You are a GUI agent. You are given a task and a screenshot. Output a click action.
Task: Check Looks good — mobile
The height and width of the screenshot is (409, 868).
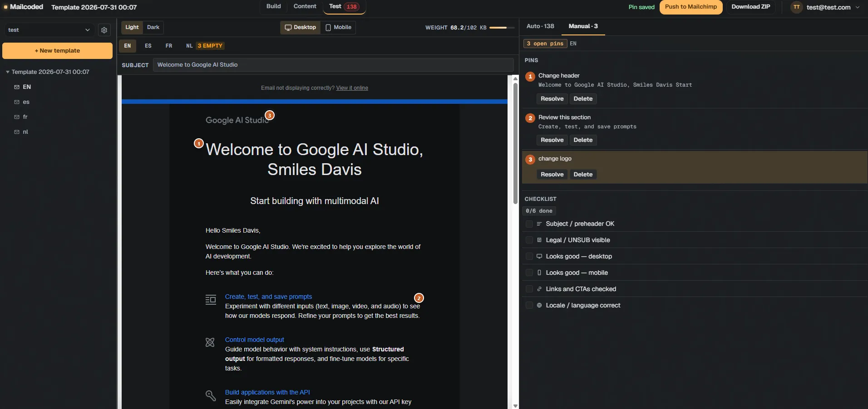(x=529, y=273)
